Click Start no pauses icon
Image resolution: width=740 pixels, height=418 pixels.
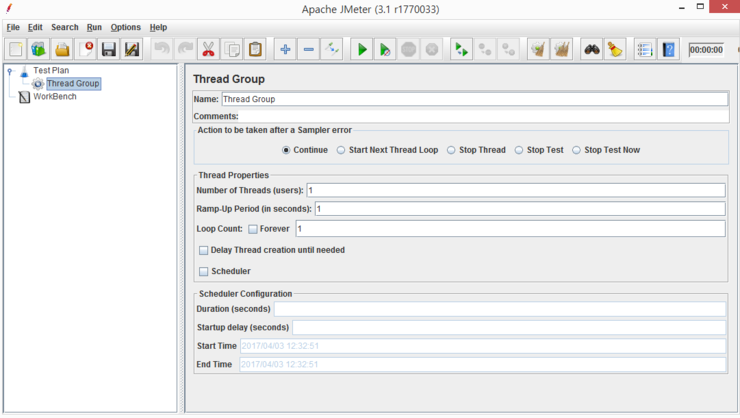(385, 49)
